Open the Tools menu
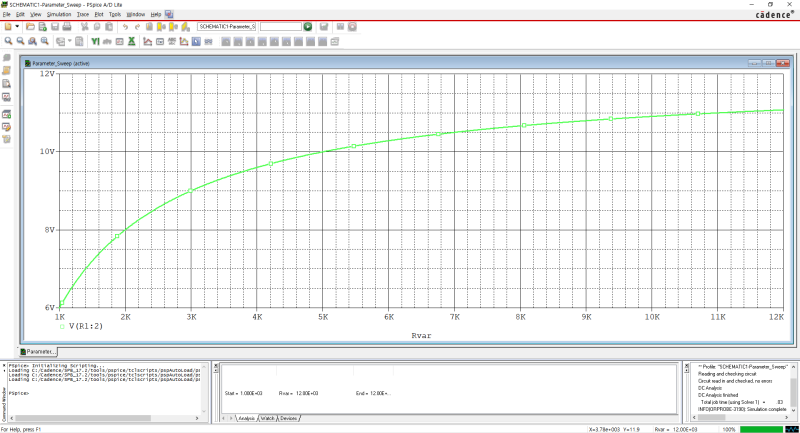This screenshot has height=433, width=800. point(115,14)
